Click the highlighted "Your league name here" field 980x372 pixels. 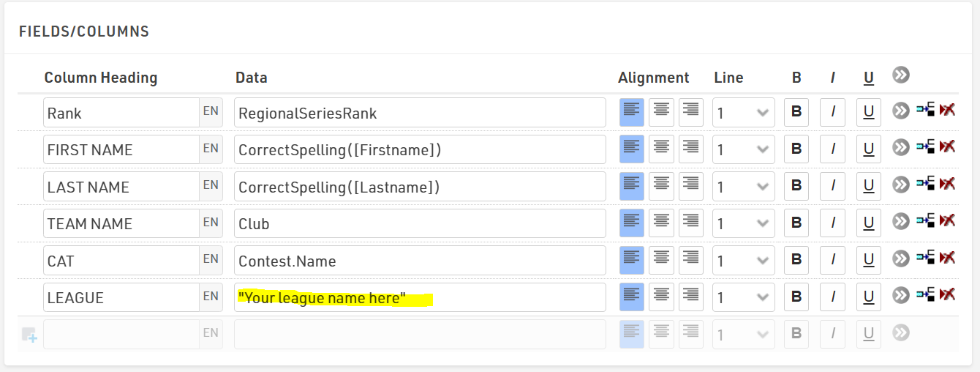[x=420, y=297]
